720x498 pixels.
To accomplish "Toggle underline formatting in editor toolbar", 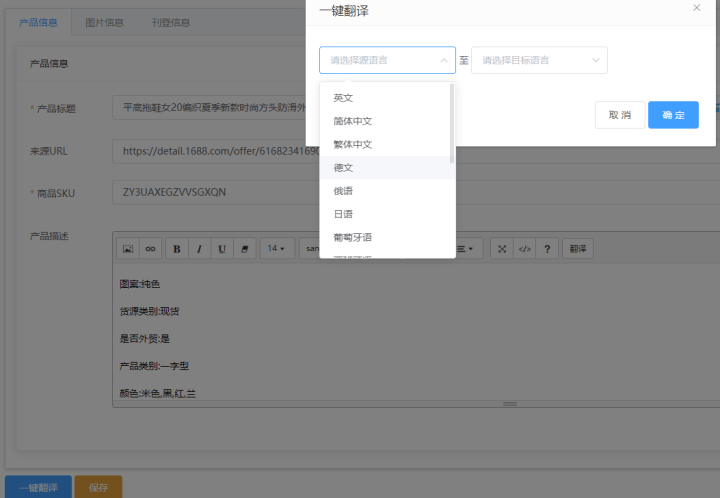I will pos(221,249).
